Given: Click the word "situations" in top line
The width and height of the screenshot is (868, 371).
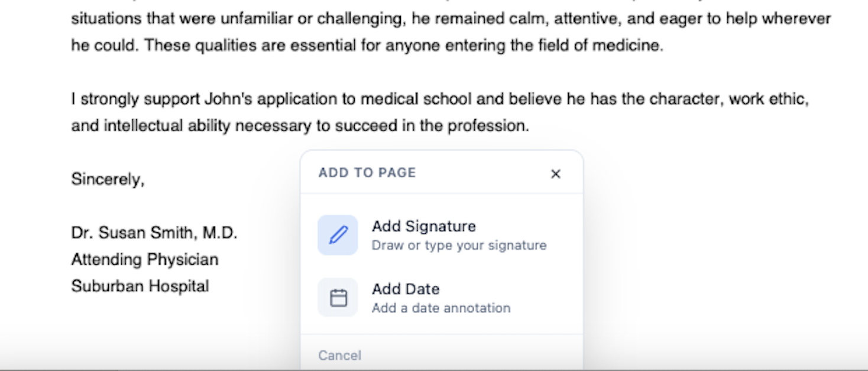Looking at the screenshot, I should click(106, 18).
